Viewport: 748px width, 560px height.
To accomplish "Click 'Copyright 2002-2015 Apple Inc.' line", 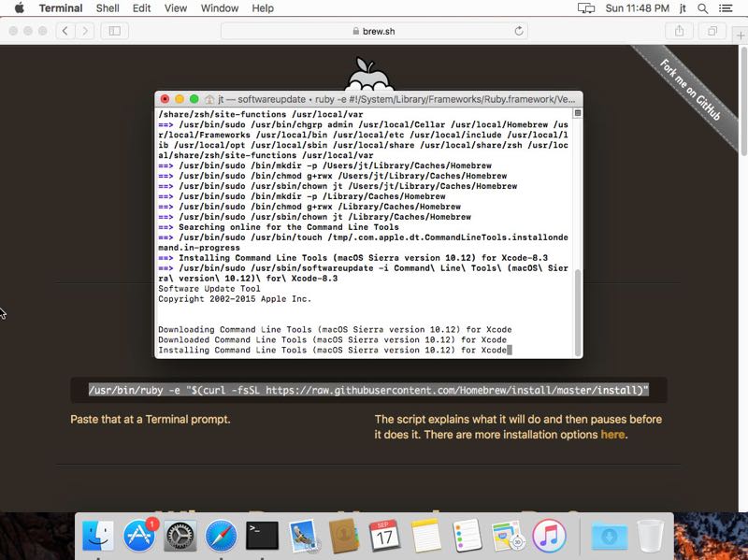I will click(x=235, y=298).
